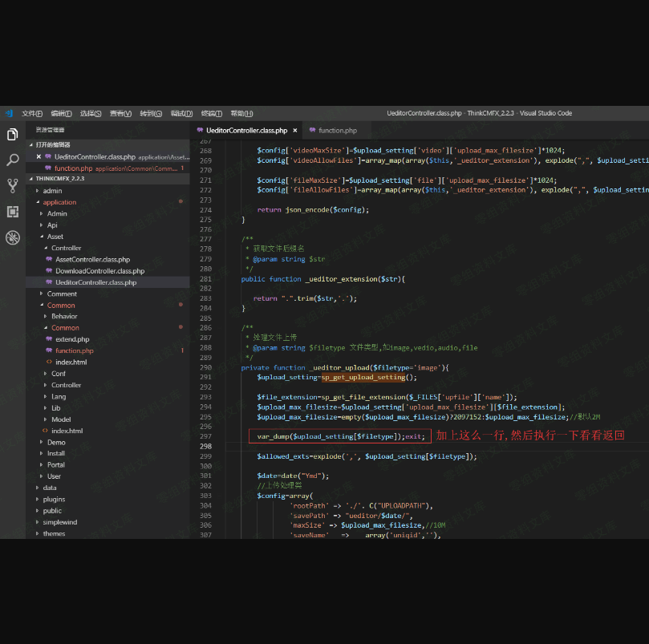Switch to the function.php editor tab
This screenshot has height=644, width=649.
coord(337,130)
